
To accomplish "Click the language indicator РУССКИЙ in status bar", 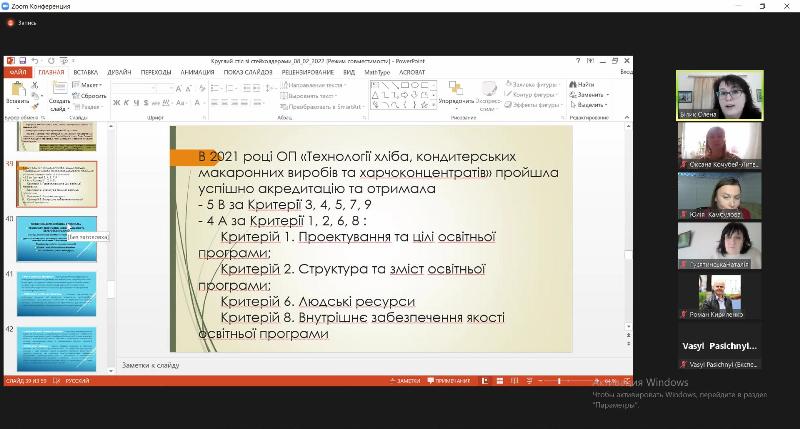I will point(78,381).
